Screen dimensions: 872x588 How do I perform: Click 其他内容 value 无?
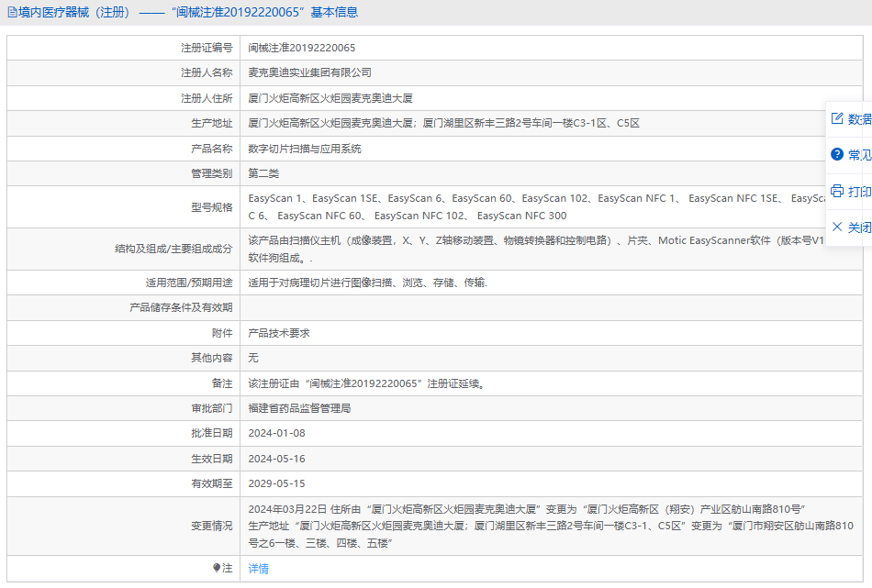pos(253,358)
